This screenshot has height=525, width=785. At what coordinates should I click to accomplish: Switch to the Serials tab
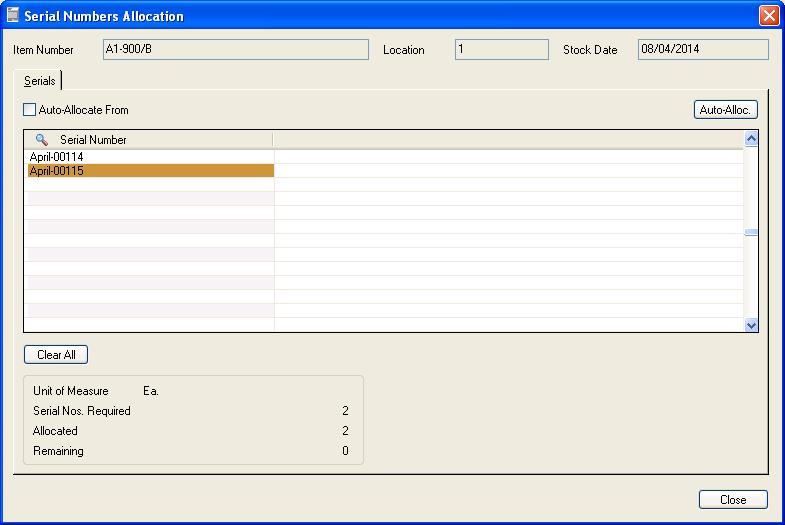pos(39,81)
